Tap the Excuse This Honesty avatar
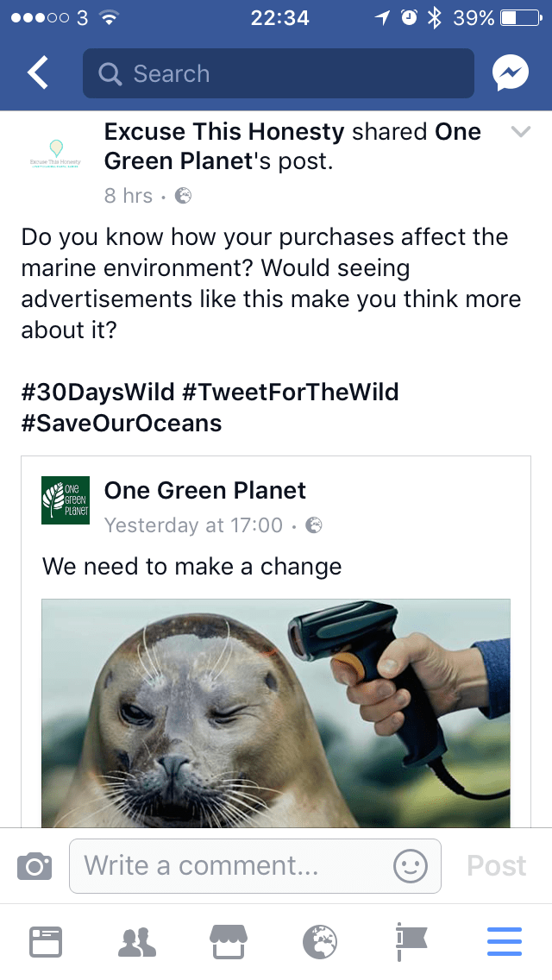This screenshot has width=552, height=980. (x=54, y=155)
